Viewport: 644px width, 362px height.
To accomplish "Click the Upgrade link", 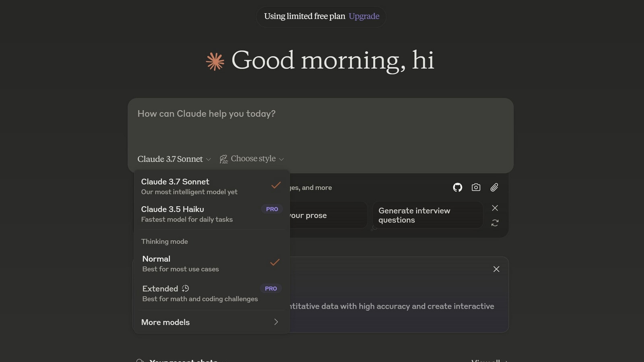I will click(364, 16).
